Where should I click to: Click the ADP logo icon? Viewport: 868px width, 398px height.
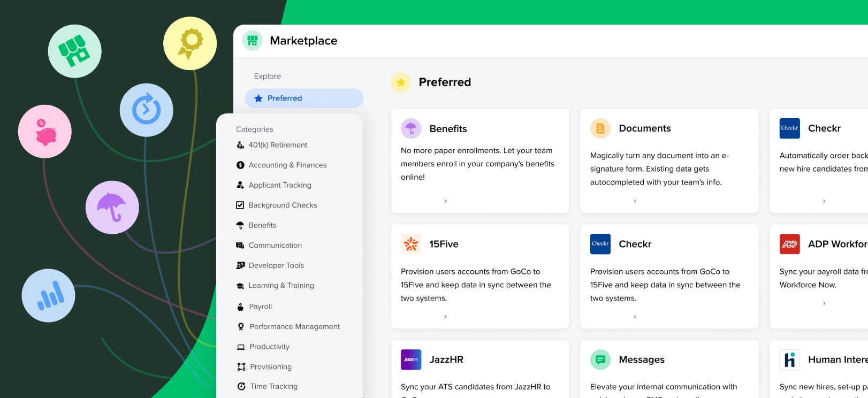(790, 244)
